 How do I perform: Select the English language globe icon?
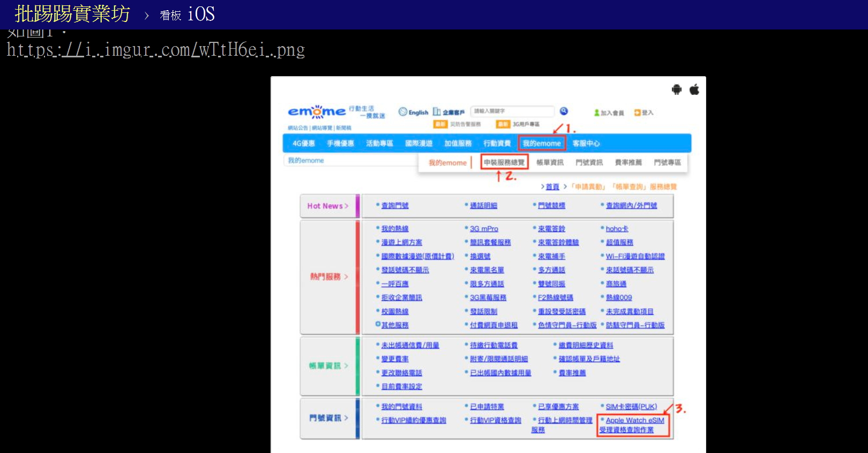coord(403,112)
